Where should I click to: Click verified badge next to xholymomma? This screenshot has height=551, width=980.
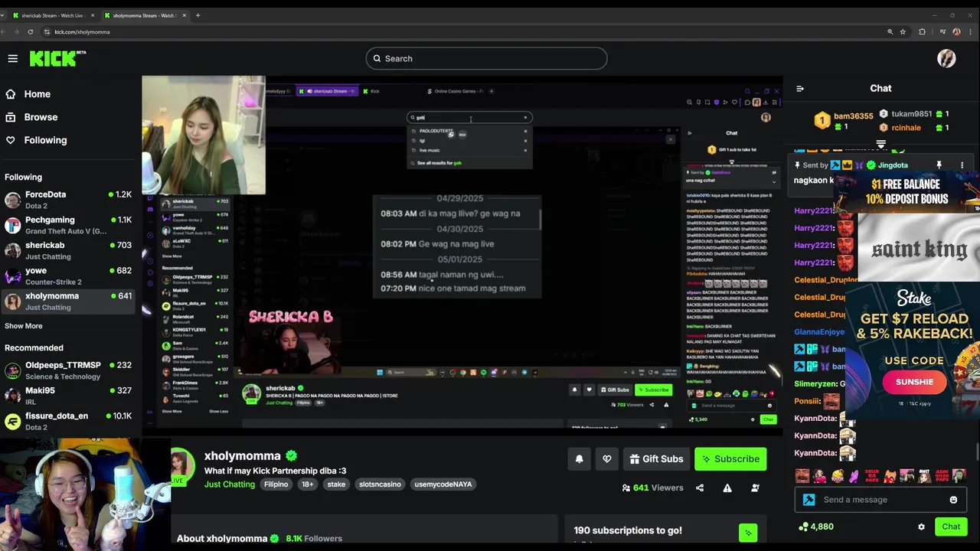tap(291, 456)
